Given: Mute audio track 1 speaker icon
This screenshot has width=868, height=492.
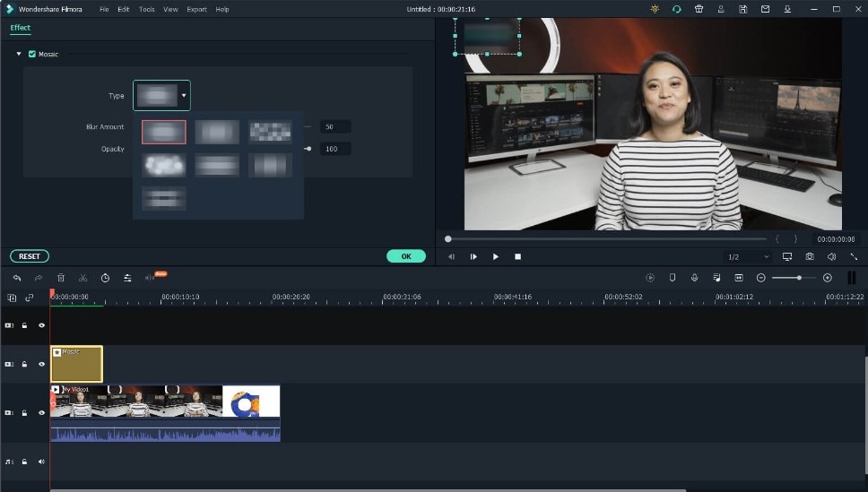Looking at the screenshot, I should coord(41,462).
